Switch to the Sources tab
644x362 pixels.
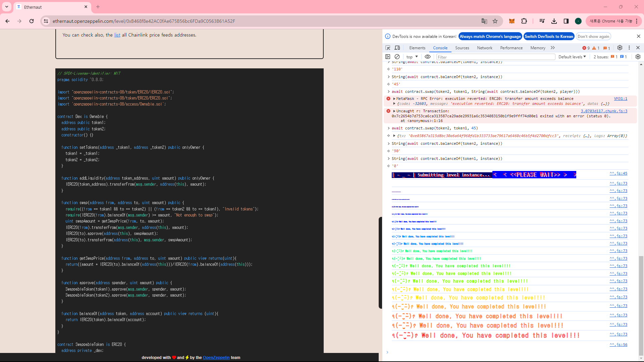click(x=462, y=48)
